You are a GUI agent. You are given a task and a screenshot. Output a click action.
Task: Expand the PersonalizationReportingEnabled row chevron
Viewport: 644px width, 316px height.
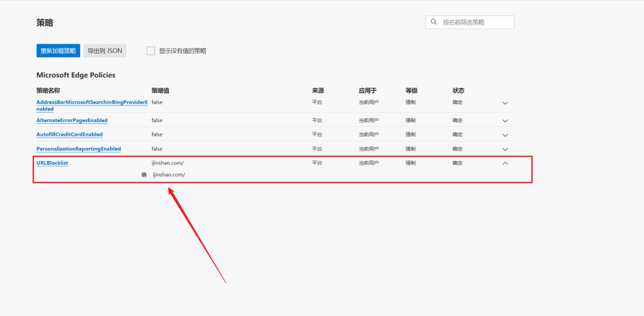[x=505, y=149]
